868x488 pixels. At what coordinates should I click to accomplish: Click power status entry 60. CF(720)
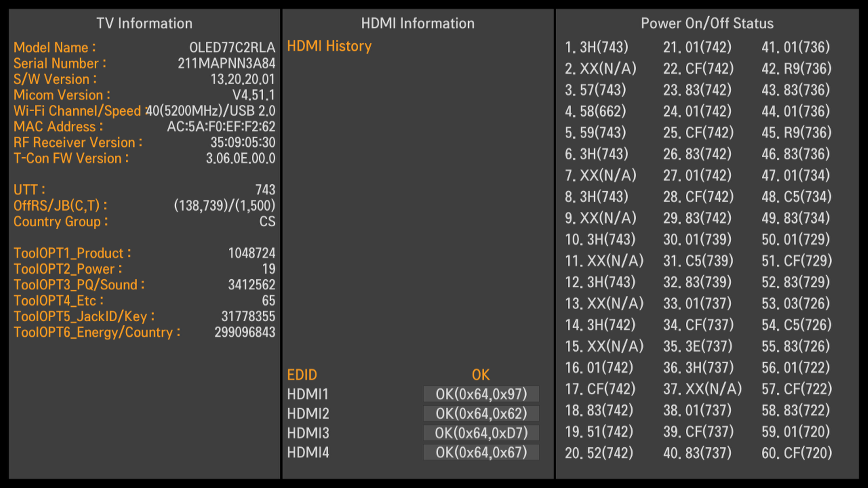(x=797, y=453)
